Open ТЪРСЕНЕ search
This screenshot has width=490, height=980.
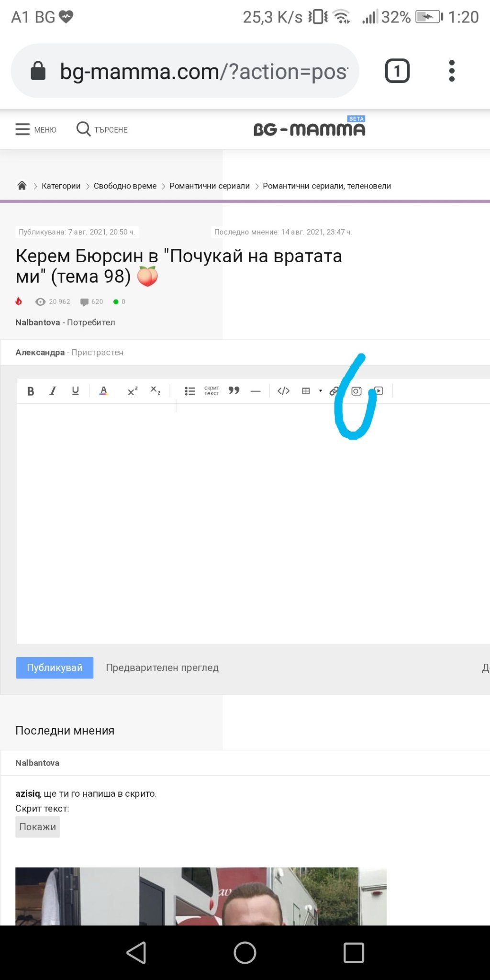(102, 129)
